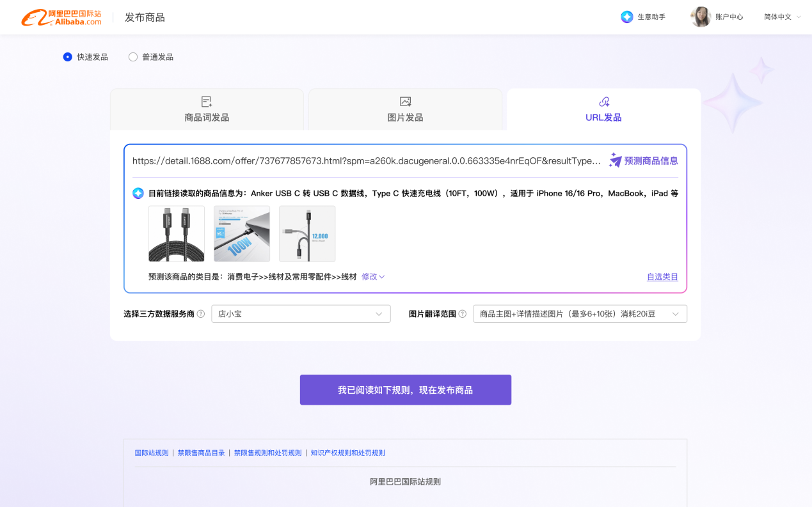812x507 pixels.
Task: Open the 知识产权规则和处罚规则 link
Action: click(x=348, y=453)
